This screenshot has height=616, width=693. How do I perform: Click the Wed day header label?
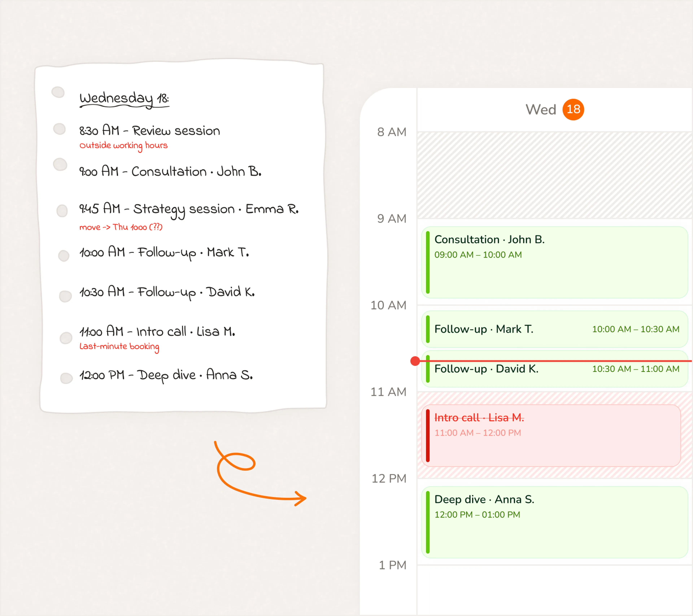(x=541, y=110)
